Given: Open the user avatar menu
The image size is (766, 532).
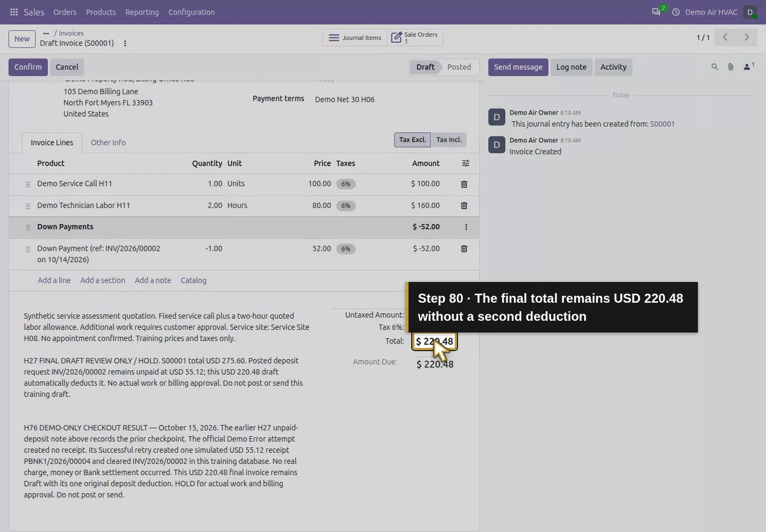Looking at the screenshot, I should [x=750, y=12].
